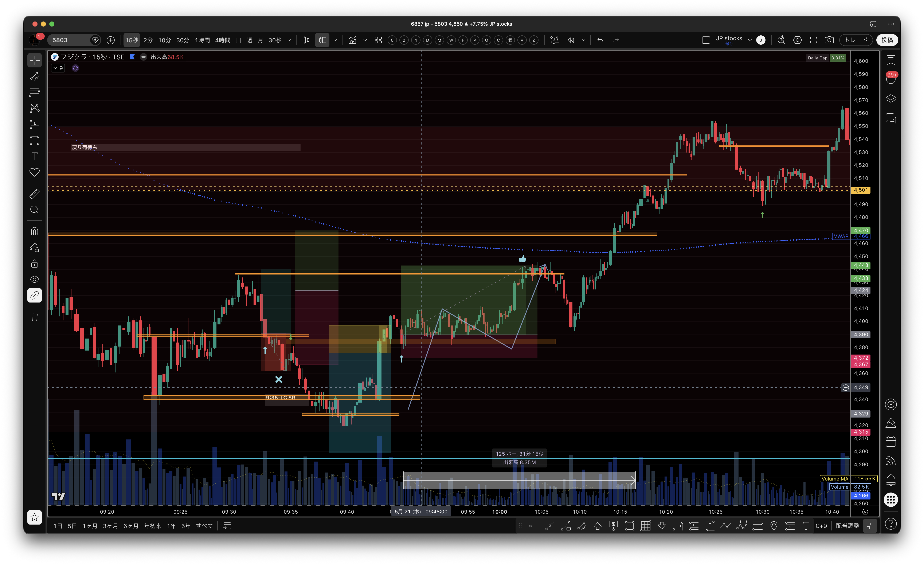The image size is (924, 565).
Task: Hide all drawings with eye icon
Action: [x=35, y=279]
